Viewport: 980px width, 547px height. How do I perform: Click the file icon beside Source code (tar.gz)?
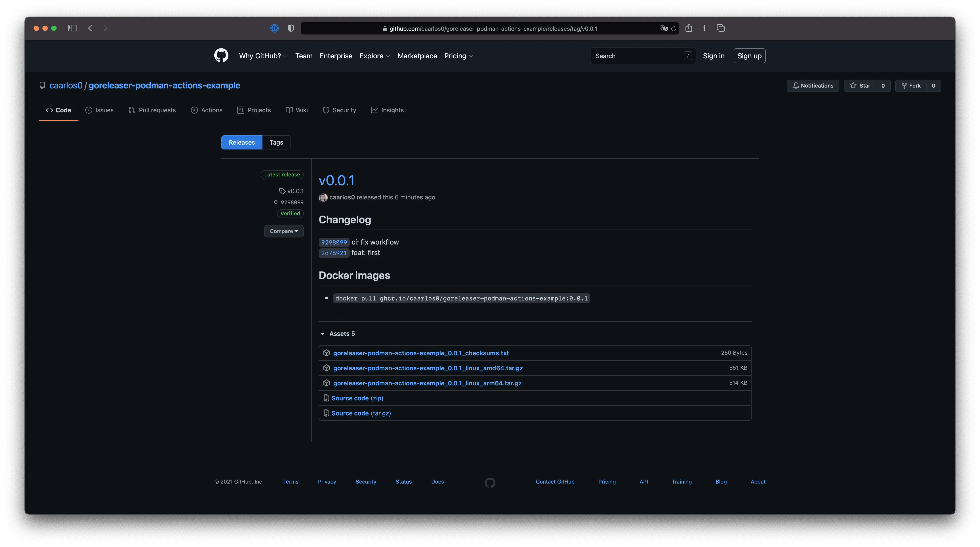click(326, 413)
